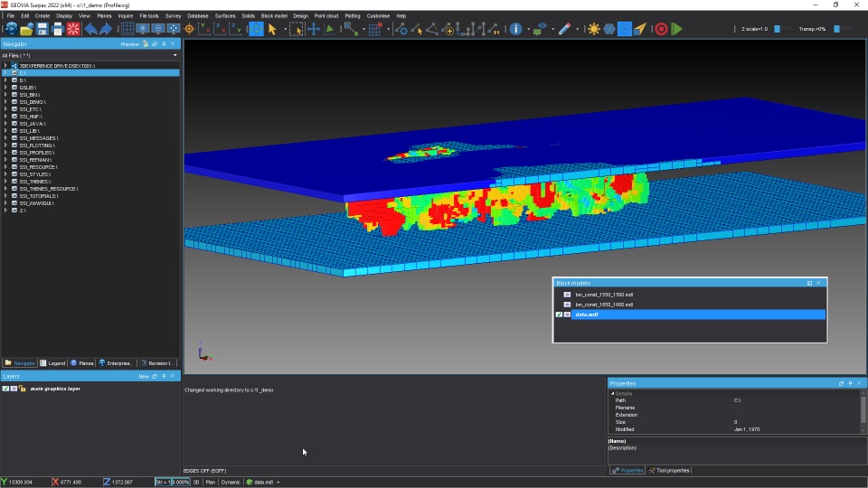Click the green Play macro icon
This screenshot has width=868, height=488.
(x=676, y=29)
